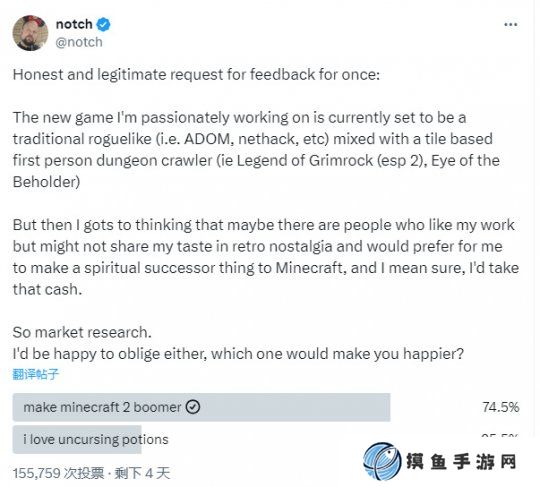Viewport: 540px width, 487px height.
Task: Click the 剩下 4 天 remaining time label
Action: pyautogui.click(x=142, y=473)
